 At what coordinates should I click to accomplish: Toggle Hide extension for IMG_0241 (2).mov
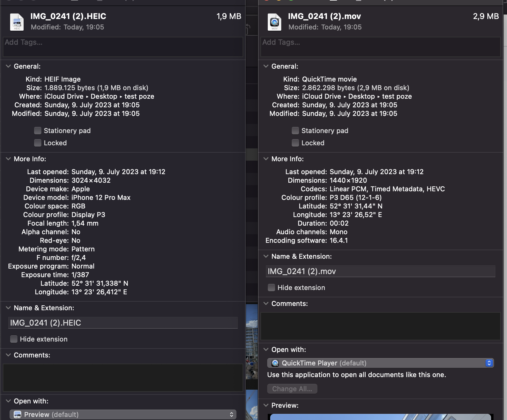click(x=271, y=288)
